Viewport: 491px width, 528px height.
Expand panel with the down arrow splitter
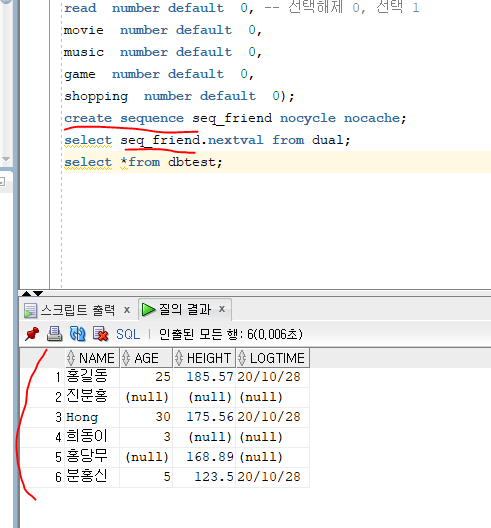coord(38,294)
